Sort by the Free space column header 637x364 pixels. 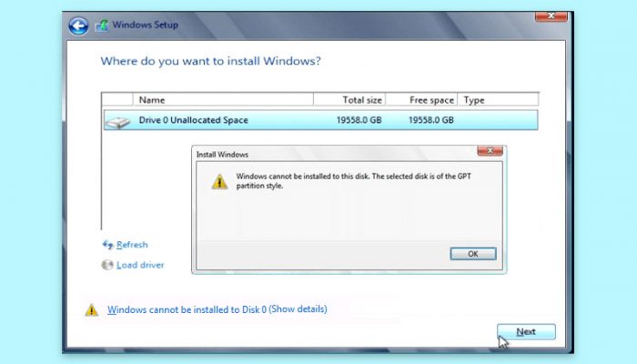pyautogui.click(x=421, y=100)
